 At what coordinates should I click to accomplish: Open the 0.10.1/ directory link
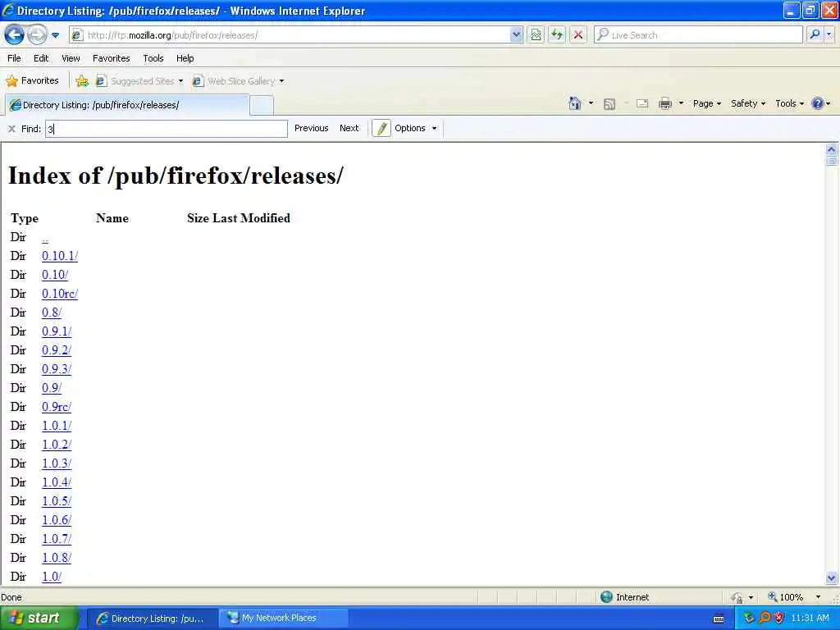60,256
